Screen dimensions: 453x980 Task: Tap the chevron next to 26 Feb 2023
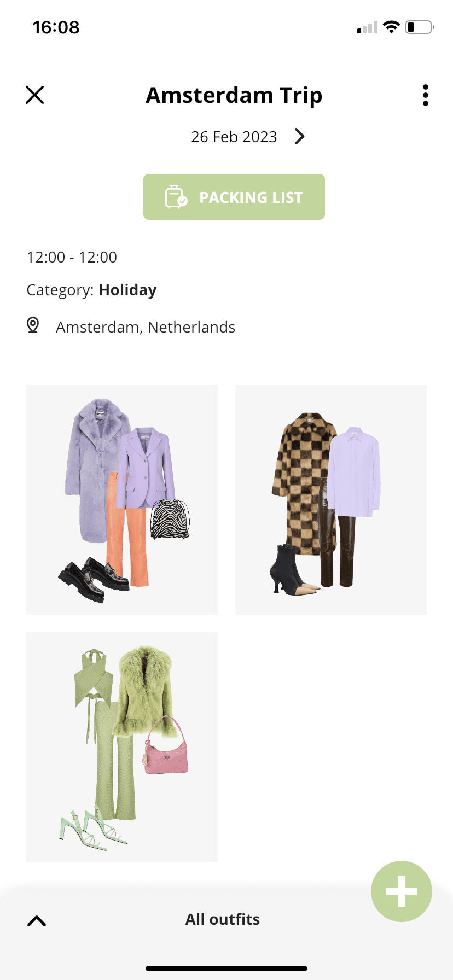tap(299, 136)
